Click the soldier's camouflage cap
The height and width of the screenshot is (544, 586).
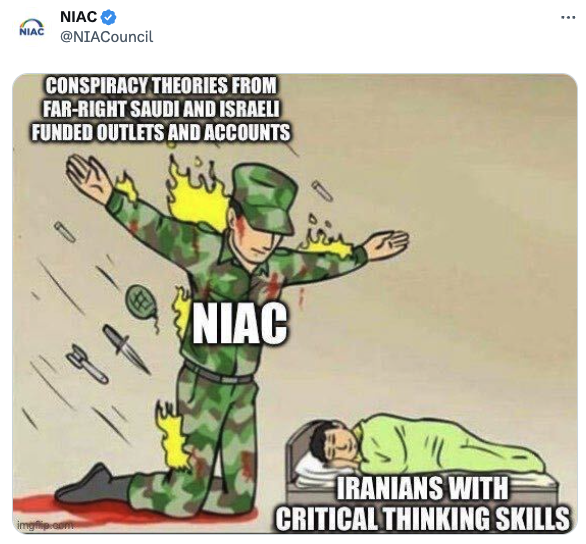264,198
